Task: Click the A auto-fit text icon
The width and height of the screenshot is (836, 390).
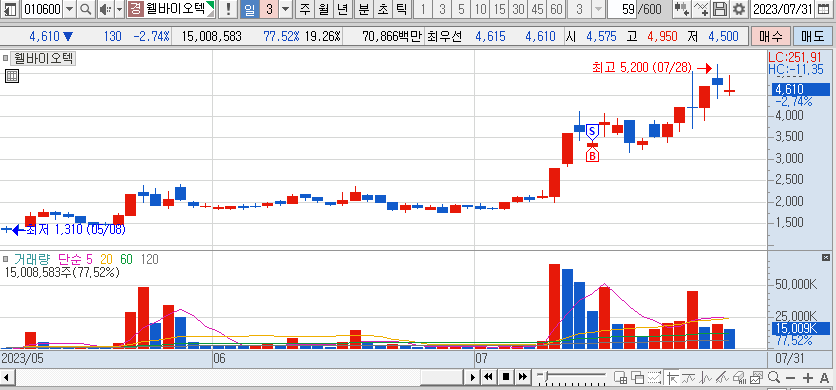Action: (824, 378)
